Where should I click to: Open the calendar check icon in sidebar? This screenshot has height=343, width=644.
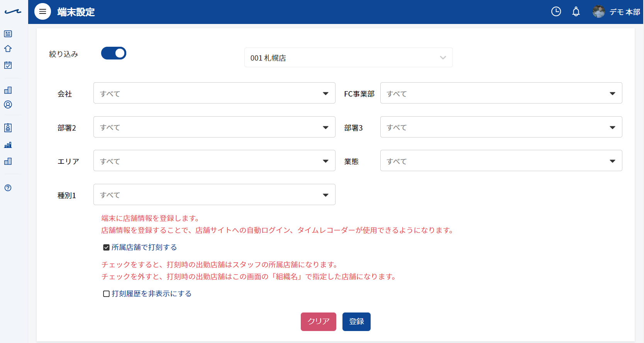[8, 65]
